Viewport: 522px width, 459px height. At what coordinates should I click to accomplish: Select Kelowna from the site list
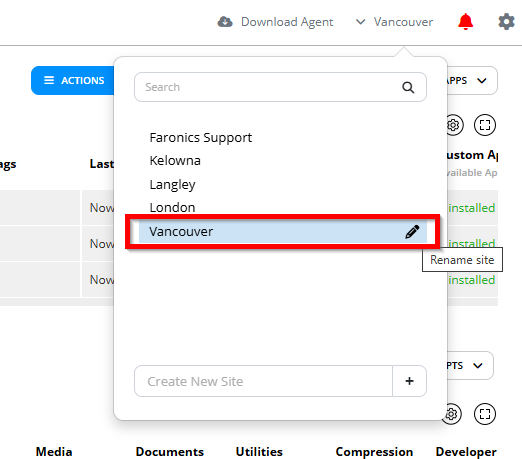pyautogui.click(x=175, y=161)
